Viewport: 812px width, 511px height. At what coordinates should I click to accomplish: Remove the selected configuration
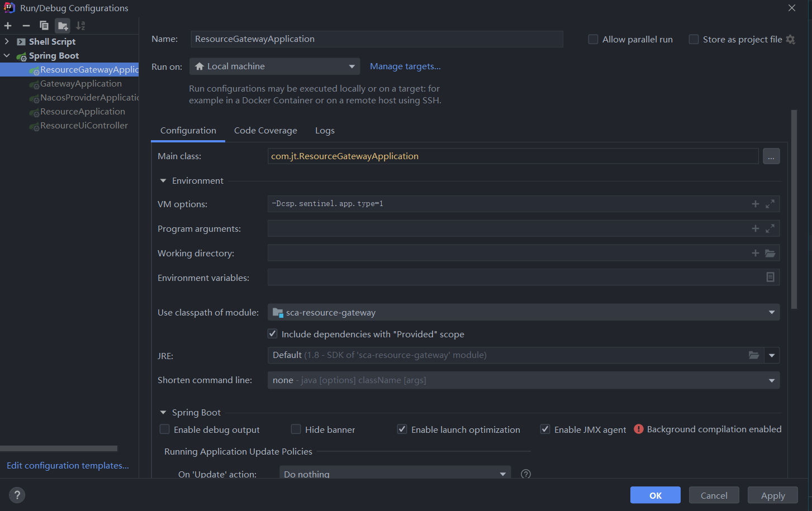tap(26, 26)
